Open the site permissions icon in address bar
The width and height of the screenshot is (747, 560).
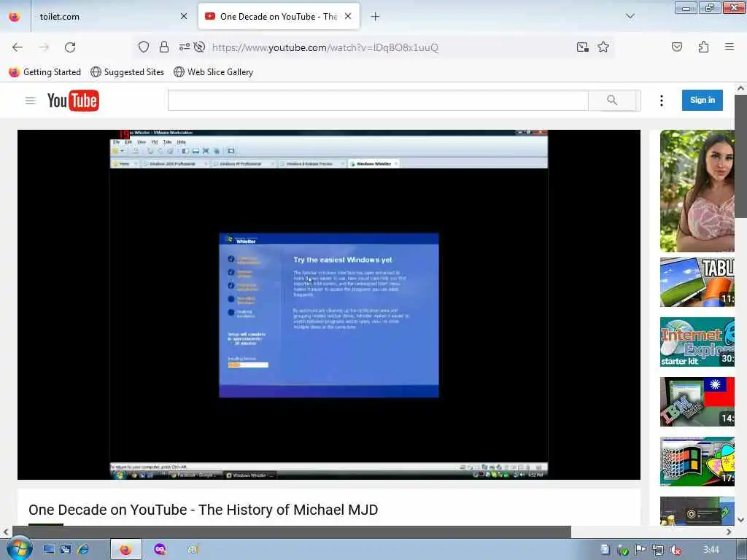click(184, 47)
